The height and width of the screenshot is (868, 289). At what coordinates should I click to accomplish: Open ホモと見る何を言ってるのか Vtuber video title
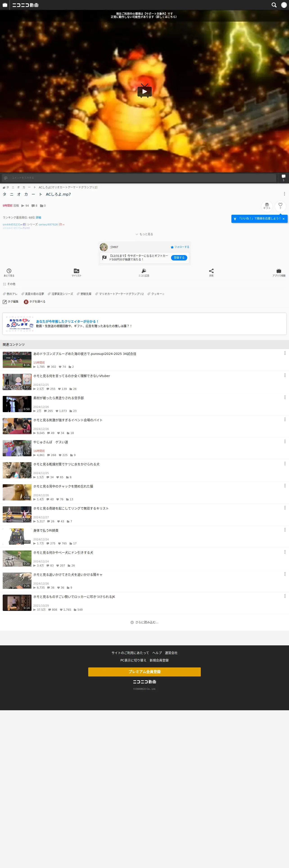click(72, 376)
